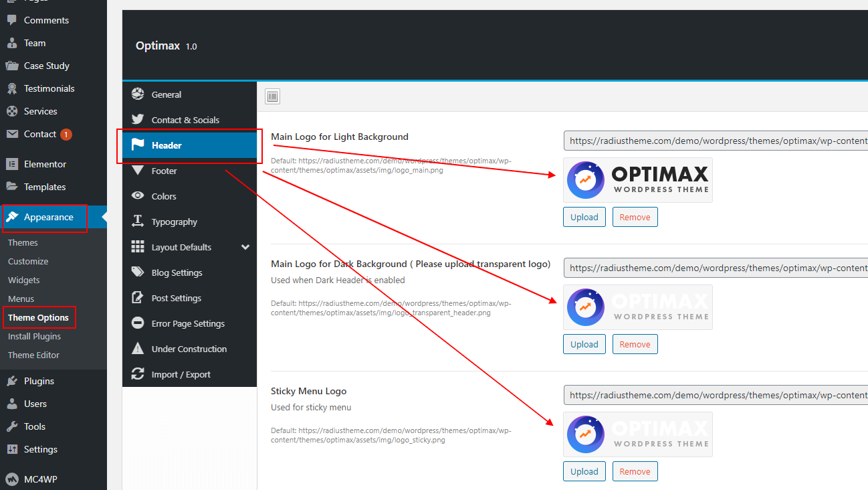Click the Error Page Settings minus-circle icon
The width and height of the screenshot is (868, 490).
(138, 323)
